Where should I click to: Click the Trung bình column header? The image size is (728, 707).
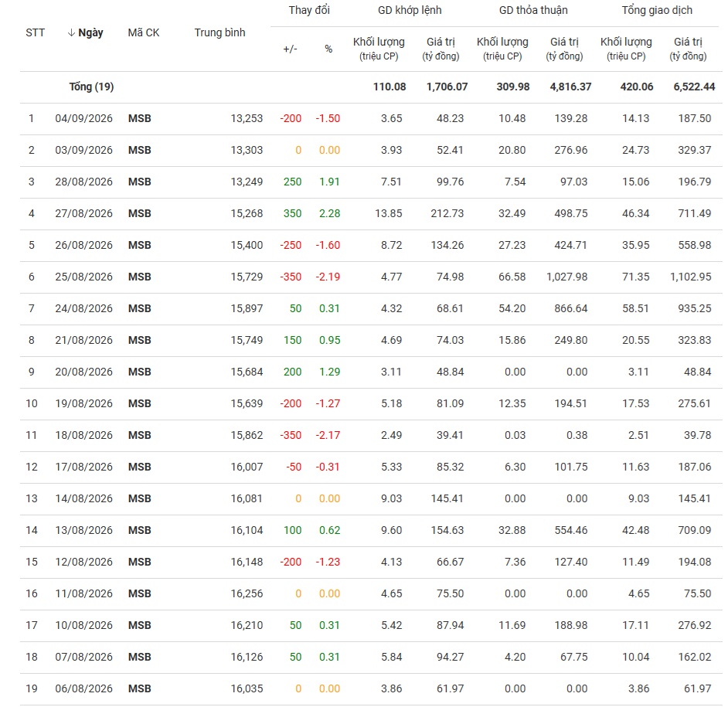click(x=219, y=32)
